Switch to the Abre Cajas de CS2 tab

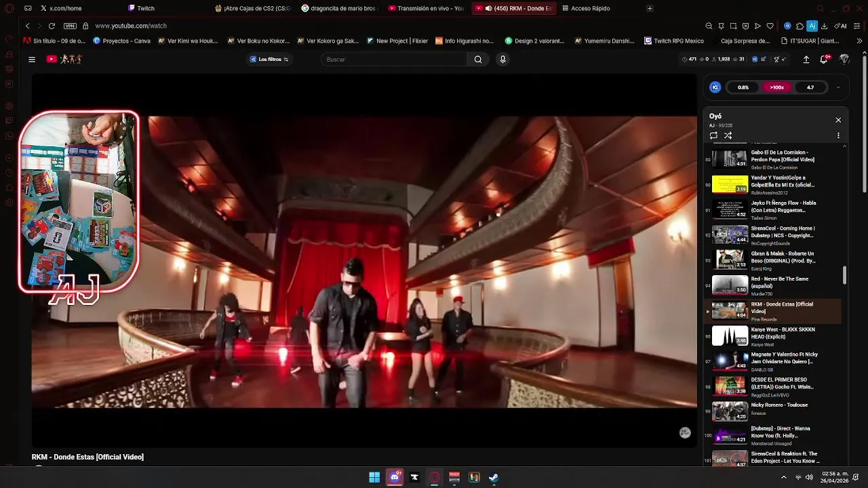pos(252,8)
